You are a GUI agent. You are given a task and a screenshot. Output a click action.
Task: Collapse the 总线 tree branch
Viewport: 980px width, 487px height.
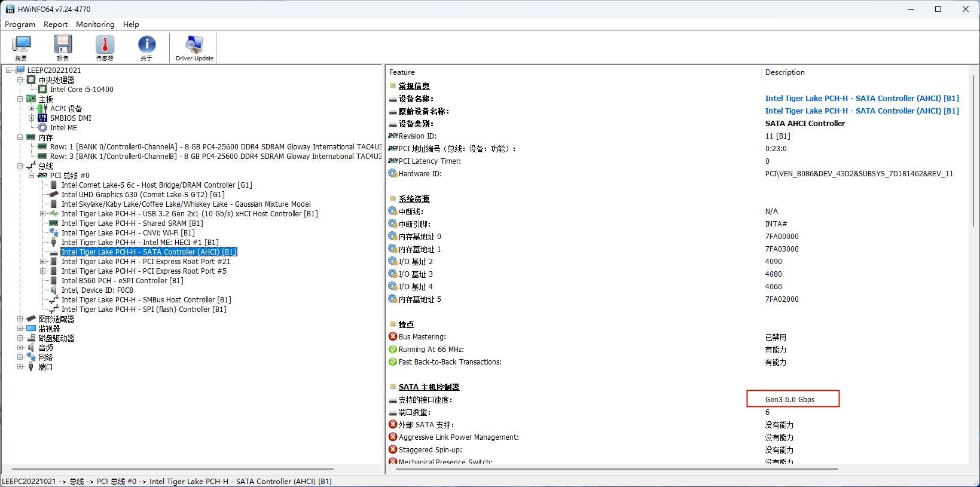(20, 166)
